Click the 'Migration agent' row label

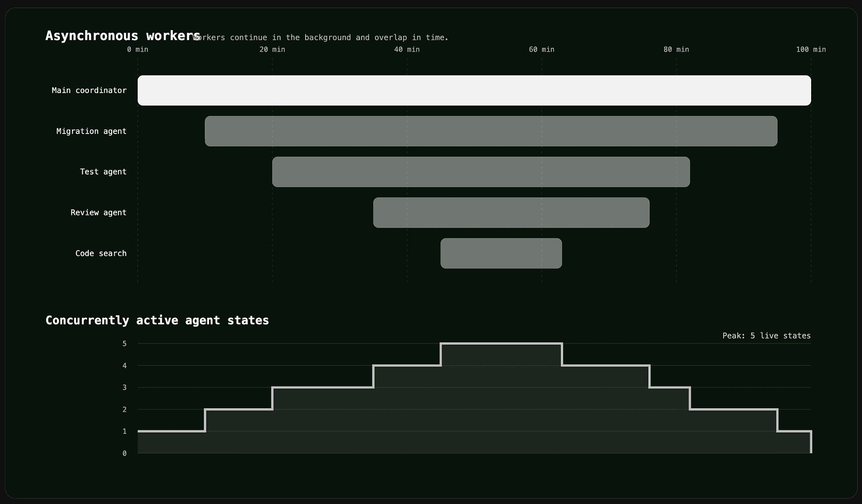(x=91, y=131)
